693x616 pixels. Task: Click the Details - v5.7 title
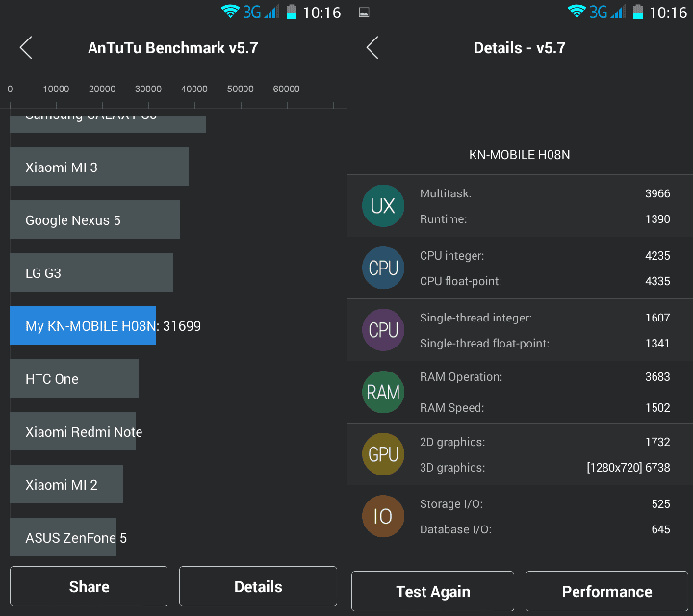coord(520,48)
